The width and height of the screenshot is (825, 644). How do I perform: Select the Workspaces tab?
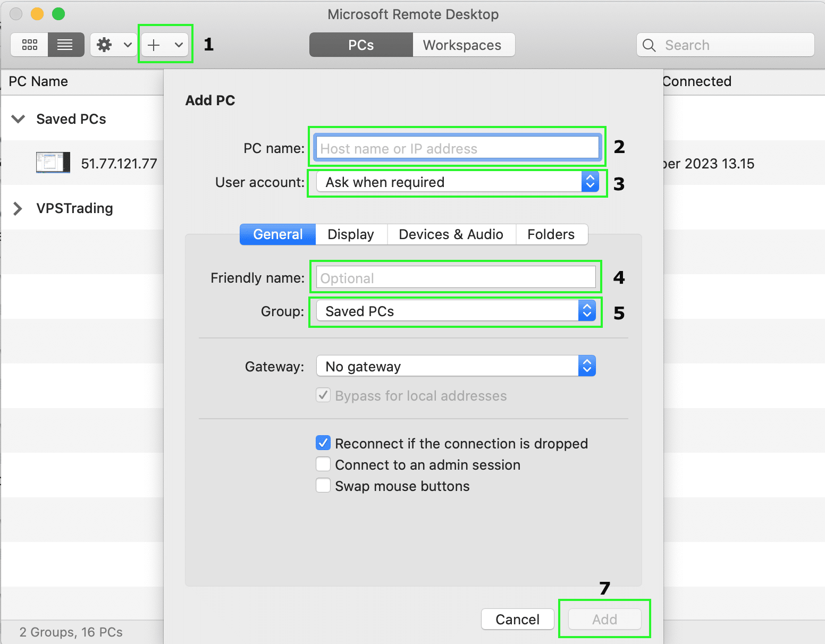click(464, 45)
